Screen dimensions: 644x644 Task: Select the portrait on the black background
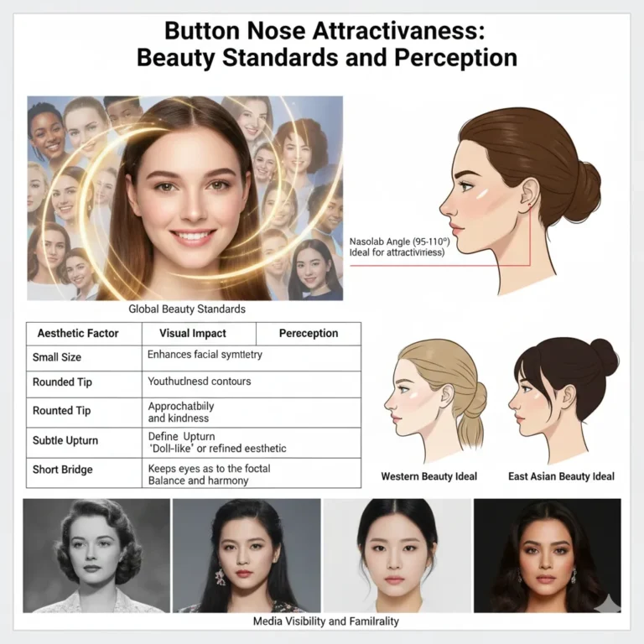click(x=548, y=556)
